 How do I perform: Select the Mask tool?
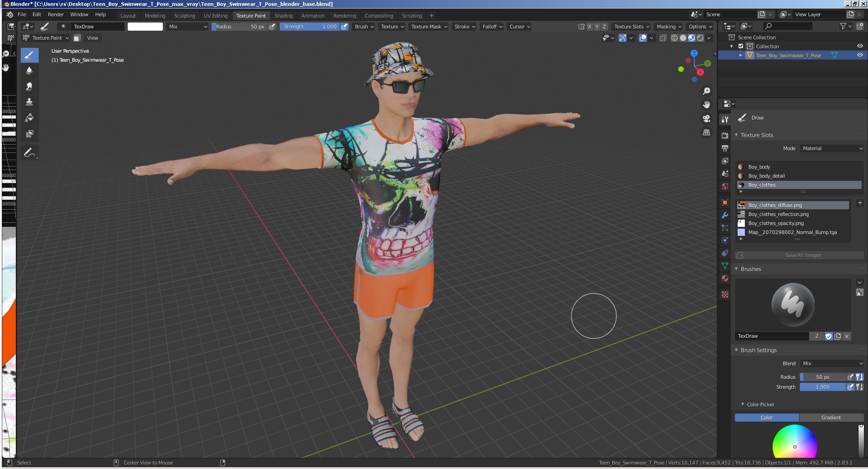point(29,133)
